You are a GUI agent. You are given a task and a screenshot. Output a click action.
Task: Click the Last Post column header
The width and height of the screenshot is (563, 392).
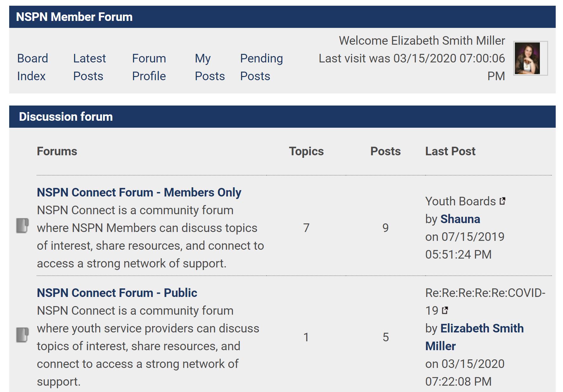[x=450, y=151]
